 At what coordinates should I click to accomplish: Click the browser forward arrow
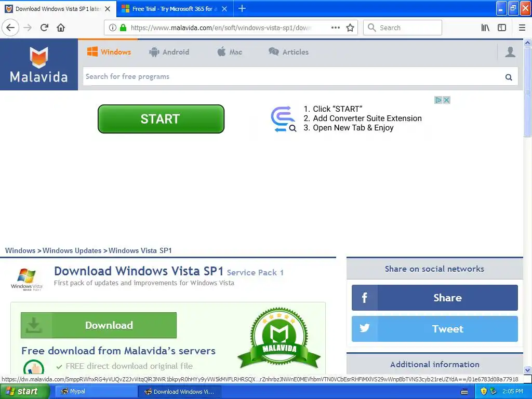pyautogui.click(x=28, y=28)
